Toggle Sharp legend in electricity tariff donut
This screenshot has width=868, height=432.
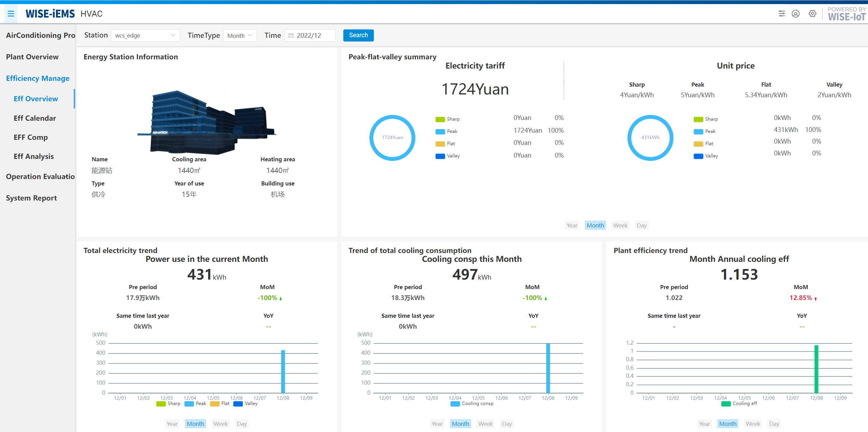(448, 119)
